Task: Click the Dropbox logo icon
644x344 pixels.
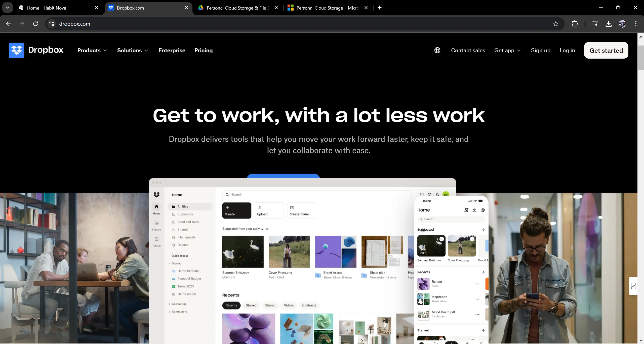Action: pyautogui.click(x=17, y=50)
